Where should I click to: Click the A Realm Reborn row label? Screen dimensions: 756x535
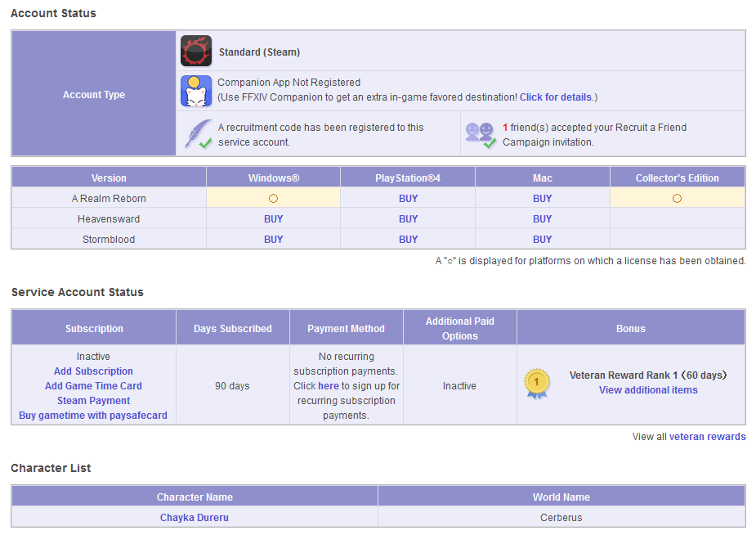click(109, 198)
